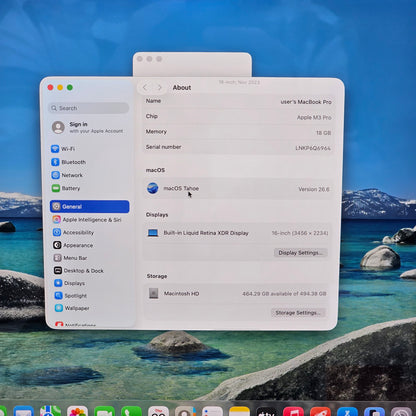Click the macOS Tahoe icon
Screen dimensions: 416x416
coord(153,188)
